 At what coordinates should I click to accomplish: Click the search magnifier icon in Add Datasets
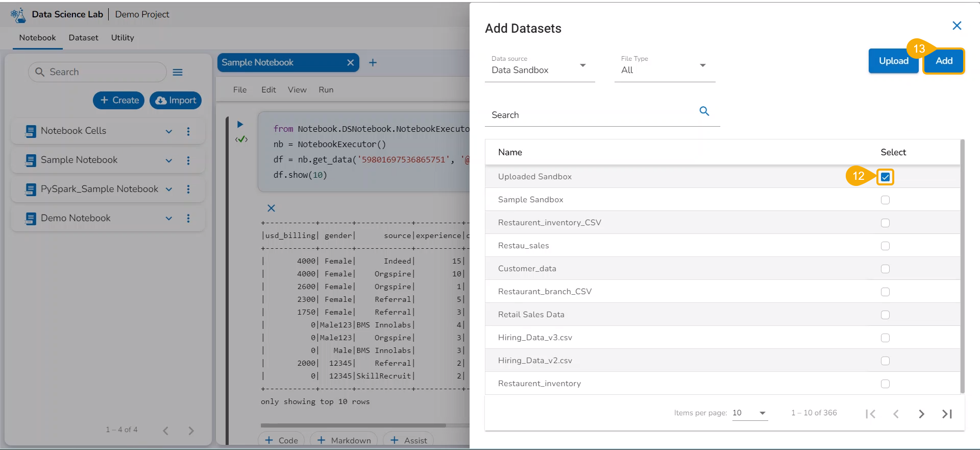click(x=704, y=111)
